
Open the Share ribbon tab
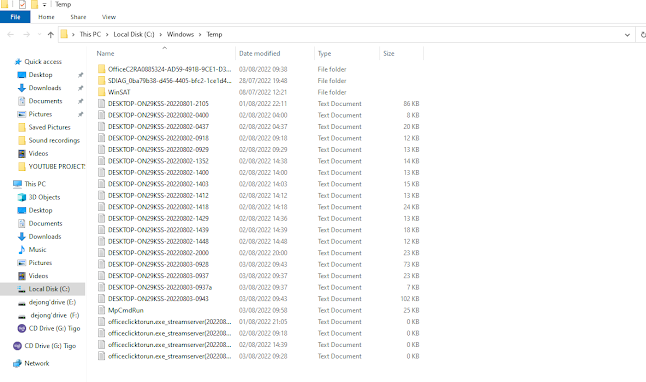[x=78, y=17]
